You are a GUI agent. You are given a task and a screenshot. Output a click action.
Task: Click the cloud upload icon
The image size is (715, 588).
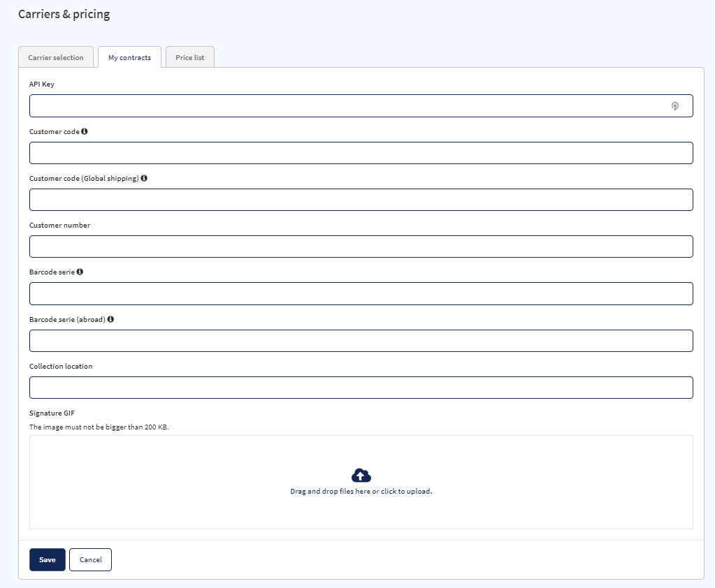(361, 476)
